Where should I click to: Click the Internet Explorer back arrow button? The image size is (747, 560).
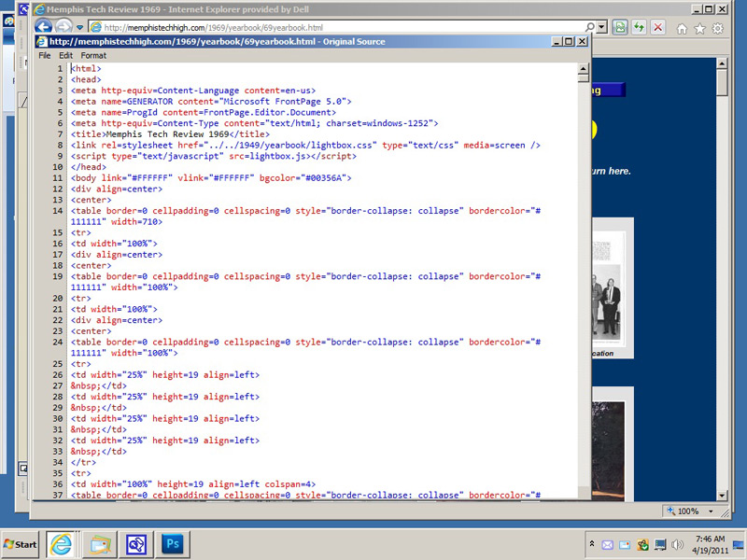pos(43,27)
